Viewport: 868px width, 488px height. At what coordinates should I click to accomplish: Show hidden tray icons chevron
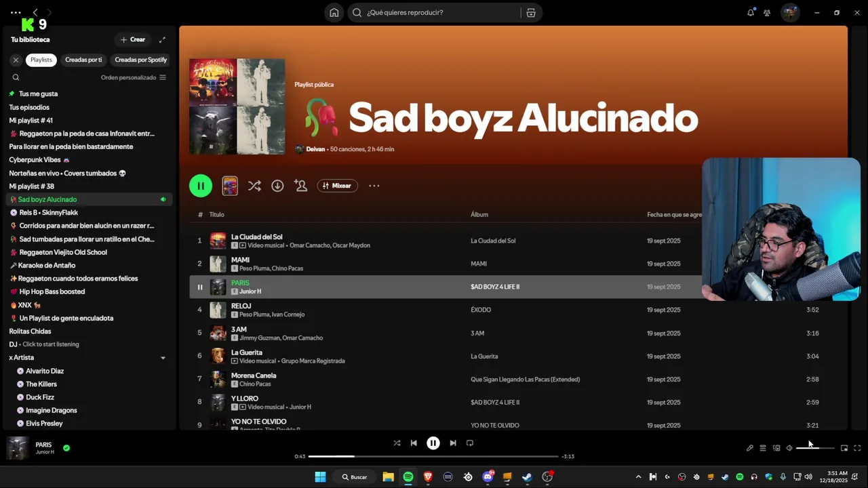638,477
